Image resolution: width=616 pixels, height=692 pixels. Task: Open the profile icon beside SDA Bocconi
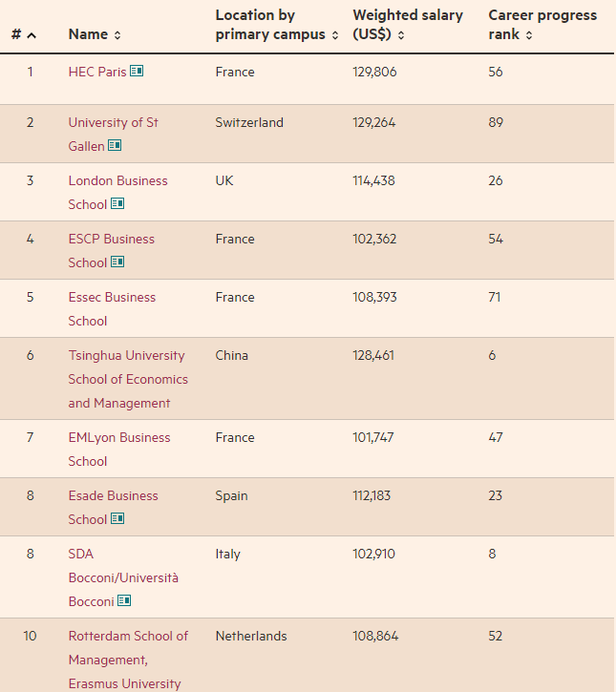point(124,601)
